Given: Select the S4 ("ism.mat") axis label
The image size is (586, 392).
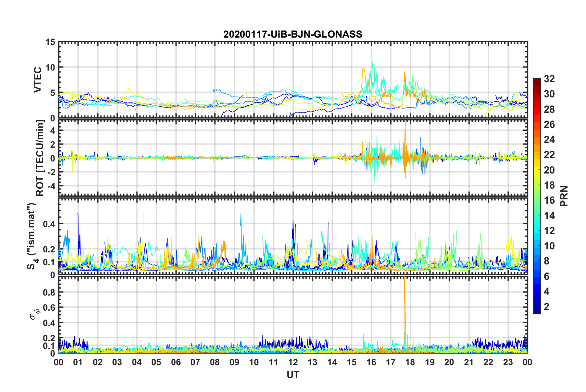Looking at the screenshot, I should point(32,236).
